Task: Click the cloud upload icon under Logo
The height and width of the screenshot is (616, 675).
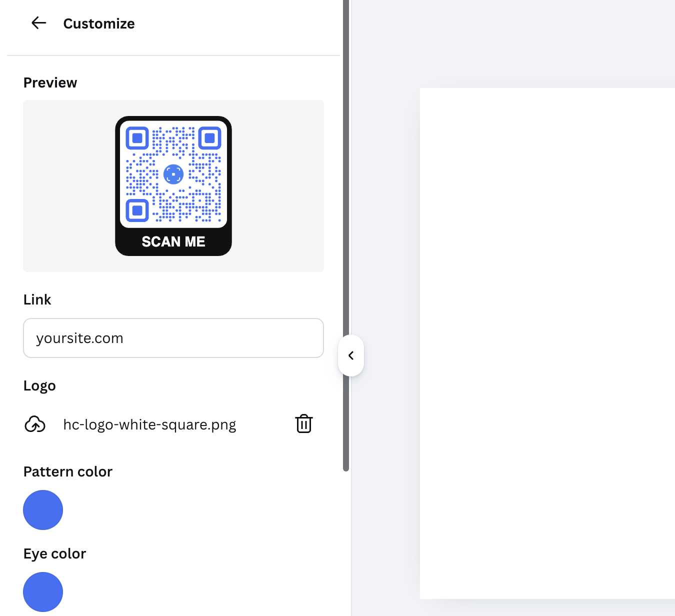Action: pos(35,424)
